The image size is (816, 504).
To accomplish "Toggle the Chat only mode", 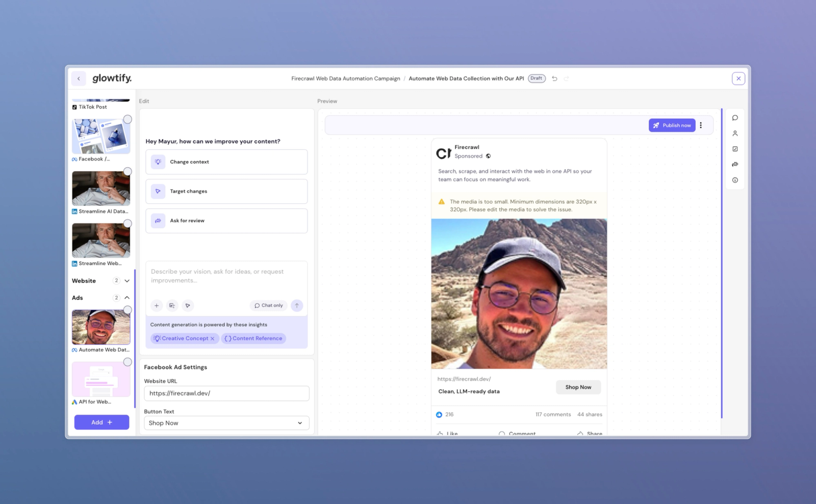I will [269, 306].
